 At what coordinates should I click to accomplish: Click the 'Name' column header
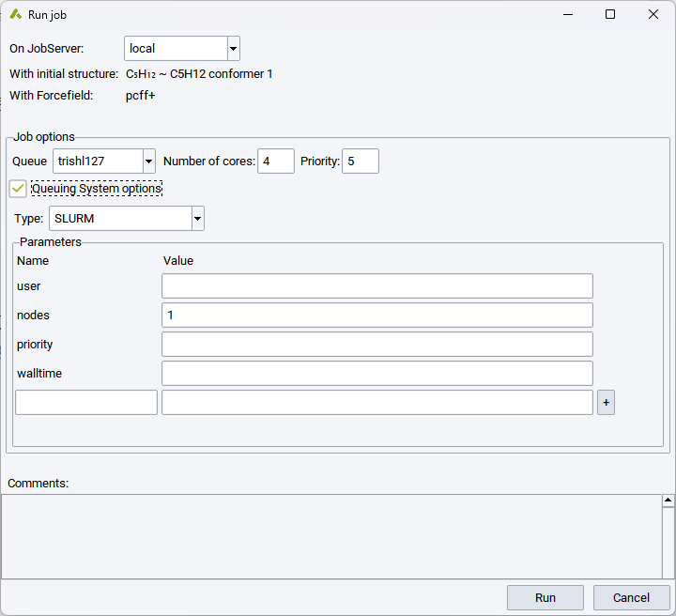[x=33, y=261]
